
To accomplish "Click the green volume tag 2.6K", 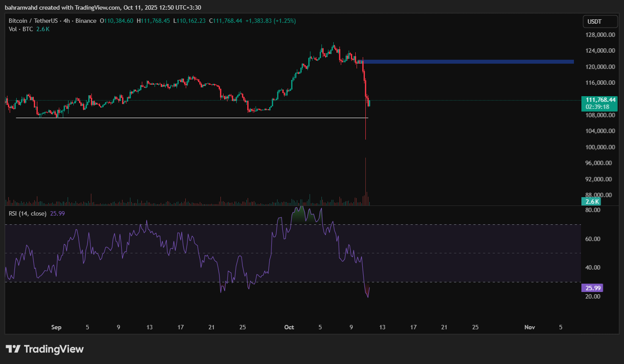I will [592, 202].
